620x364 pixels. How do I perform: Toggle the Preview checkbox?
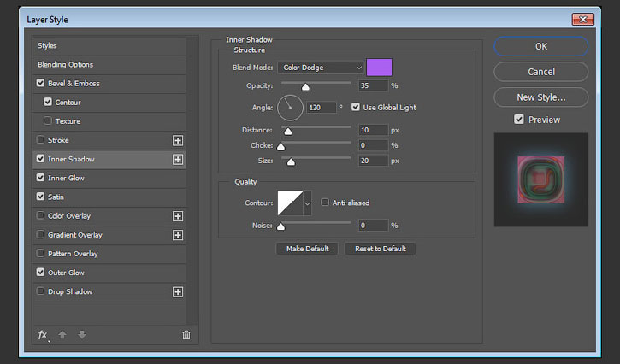pyautogui.click(x=519, y=120)
